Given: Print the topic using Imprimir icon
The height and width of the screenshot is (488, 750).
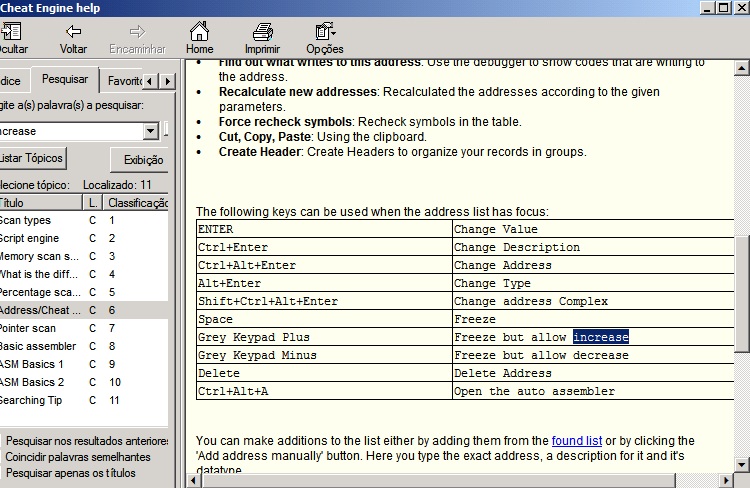Looking at the screenshot, I should tap(262, 32).
